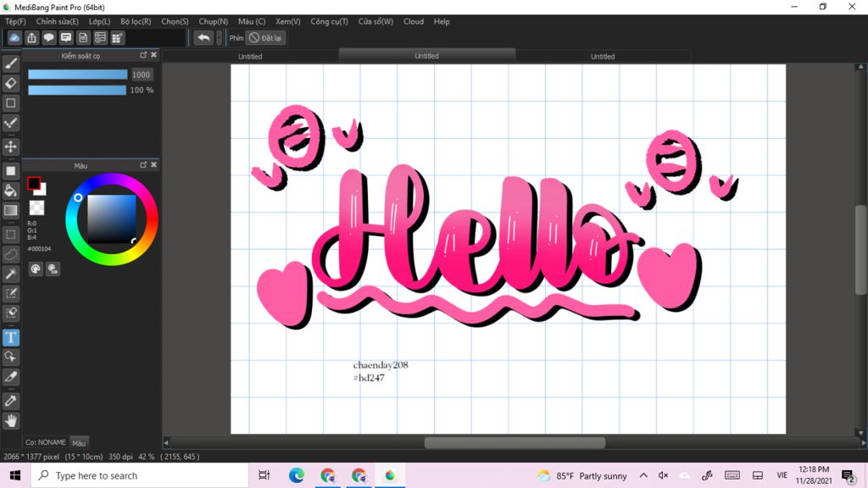Expand the Cửa sổ(W) menu
The width and height of the screenshot is (868, 488).
click(x=376, y=21)
